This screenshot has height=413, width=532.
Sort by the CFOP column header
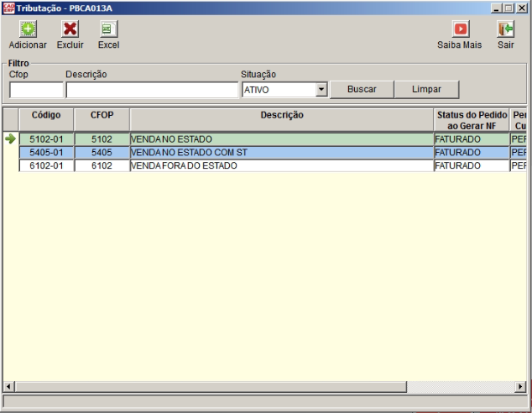[102, 120]
